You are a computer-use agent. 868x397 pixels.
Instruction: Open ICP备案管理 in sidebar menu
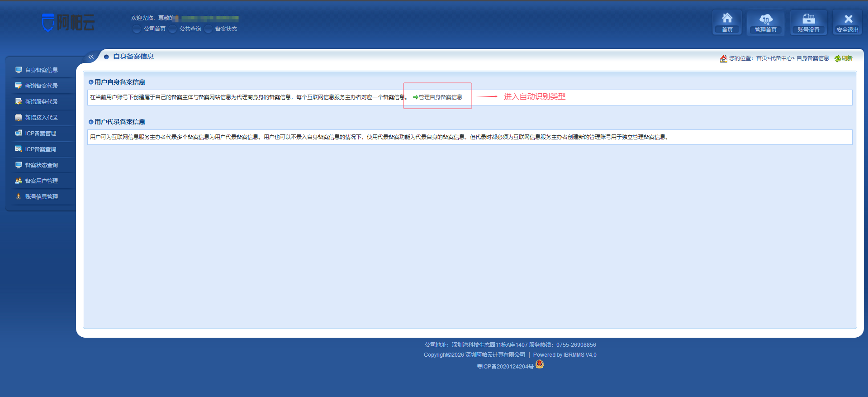(40, 134)
